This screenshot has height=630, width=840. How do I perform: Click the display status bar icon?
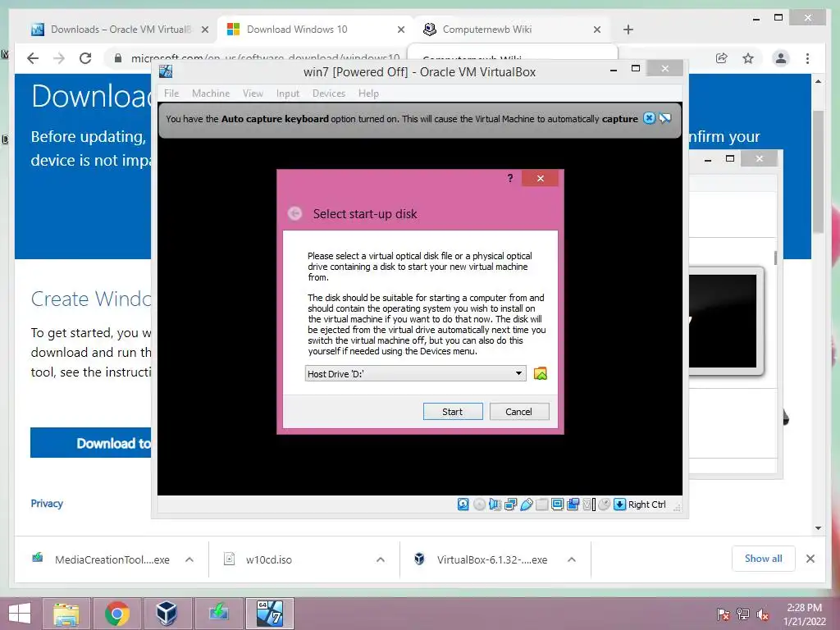557,504
